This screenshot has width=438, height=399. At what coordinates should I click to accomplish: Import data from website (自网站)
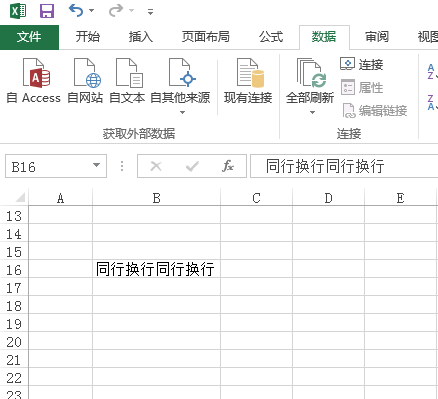(85, 81)
